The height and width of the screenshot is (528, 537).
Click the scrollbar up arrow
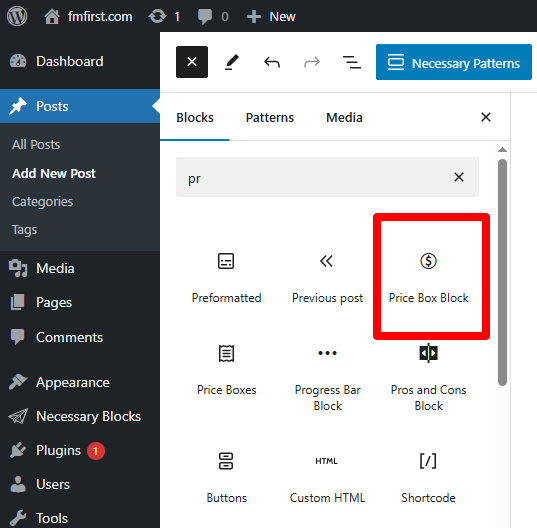click(502, 150)
